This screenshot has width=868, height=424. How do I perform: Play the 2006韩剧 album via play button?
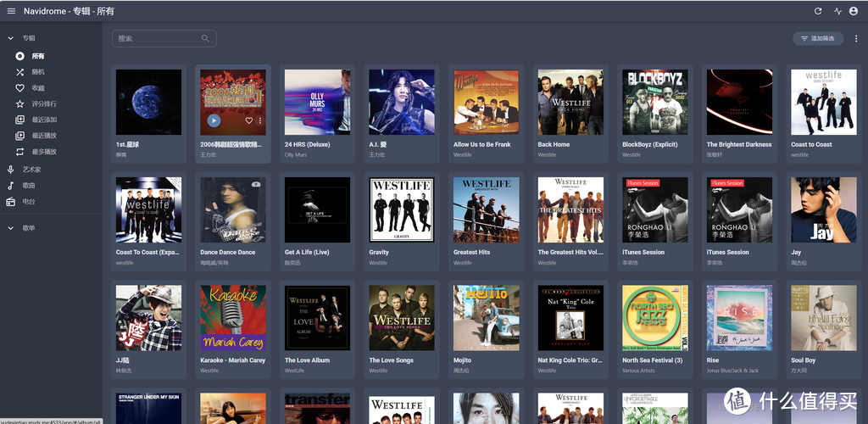click(x=214, y=120)
